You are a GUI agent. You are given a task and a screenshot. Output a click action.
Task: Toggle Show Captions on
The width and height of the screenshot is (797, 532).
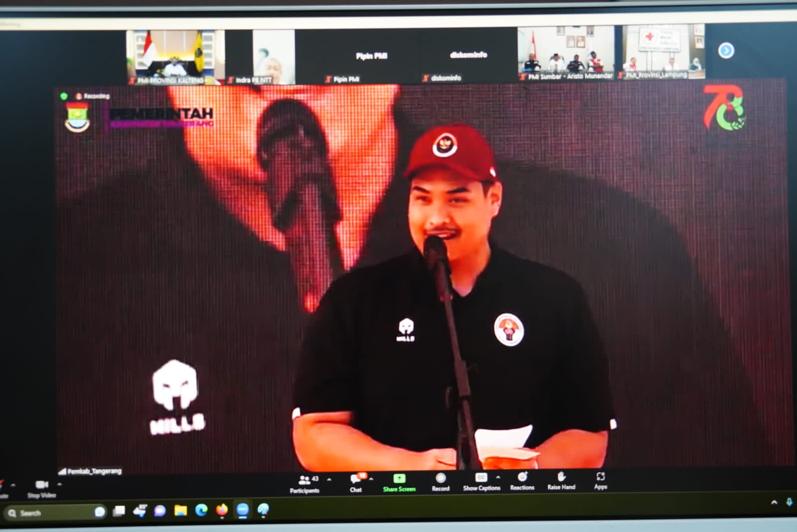[481, 481]
